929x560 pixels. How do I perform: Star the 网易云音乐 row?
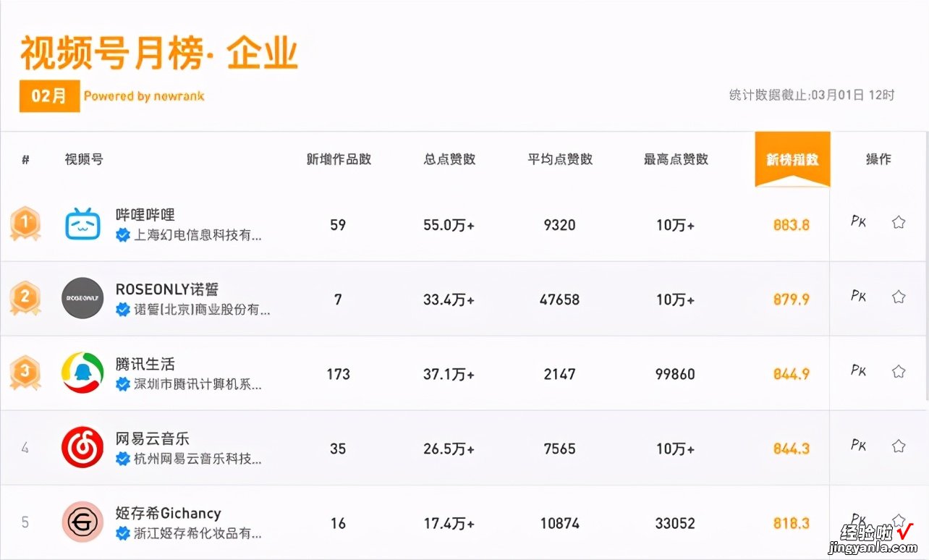(x=899, y=446)
